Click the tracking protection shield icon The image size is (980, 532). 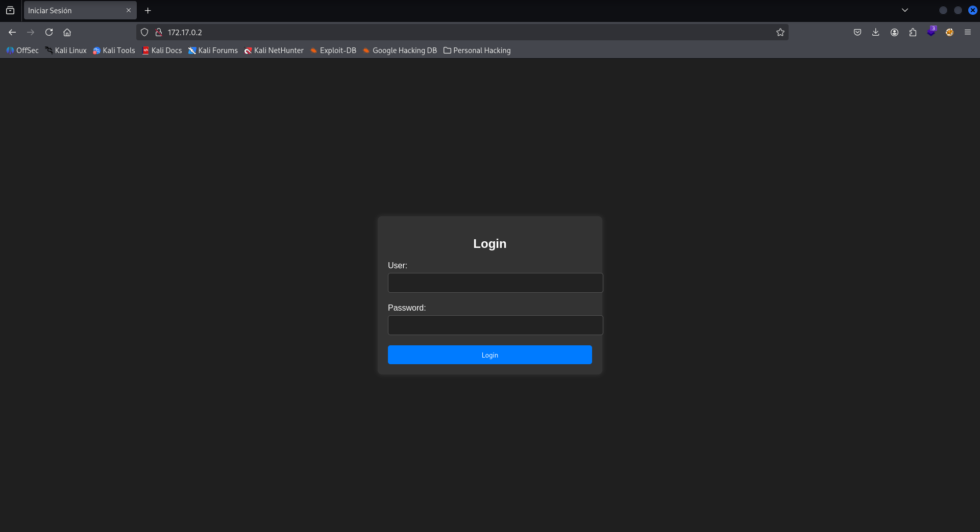[144, 32]
